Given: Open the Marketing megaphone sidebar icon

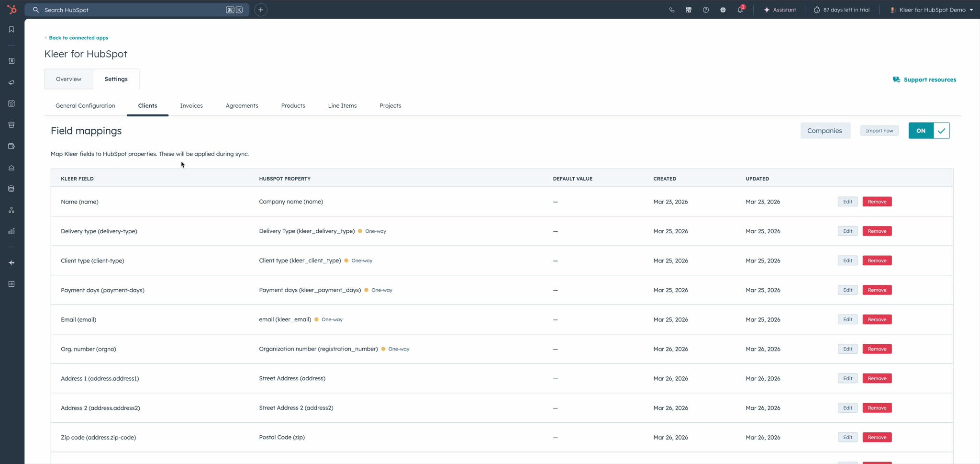Looking at the screenshot, I should (11, 82).
